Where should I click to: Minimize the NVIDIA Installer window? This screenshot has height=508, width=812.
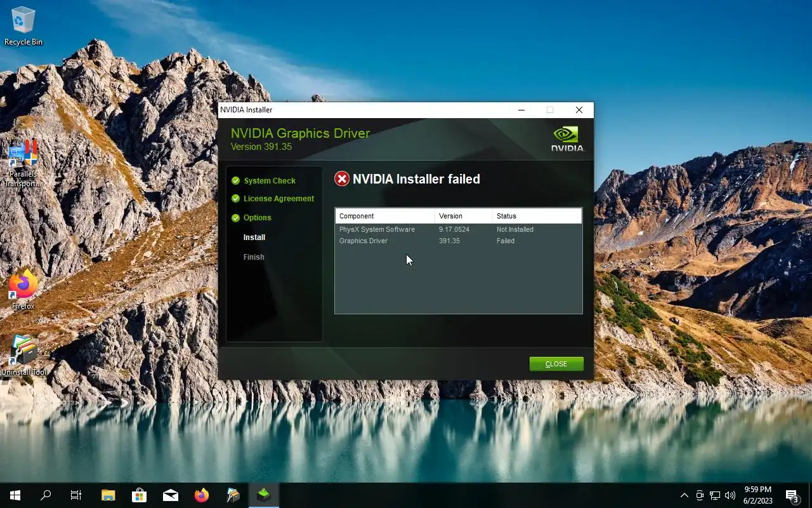tap(521, 110)
